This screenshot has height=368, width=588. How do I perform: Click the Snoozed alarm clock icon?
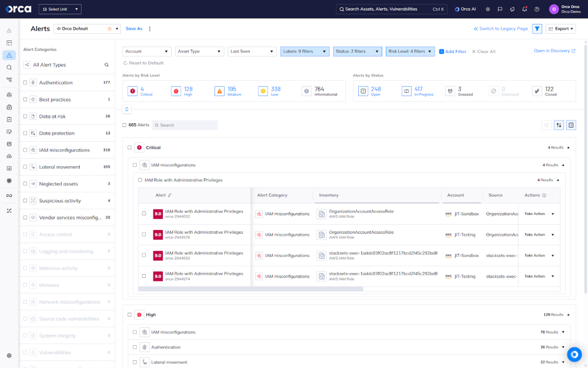click(x=450, y=91)
